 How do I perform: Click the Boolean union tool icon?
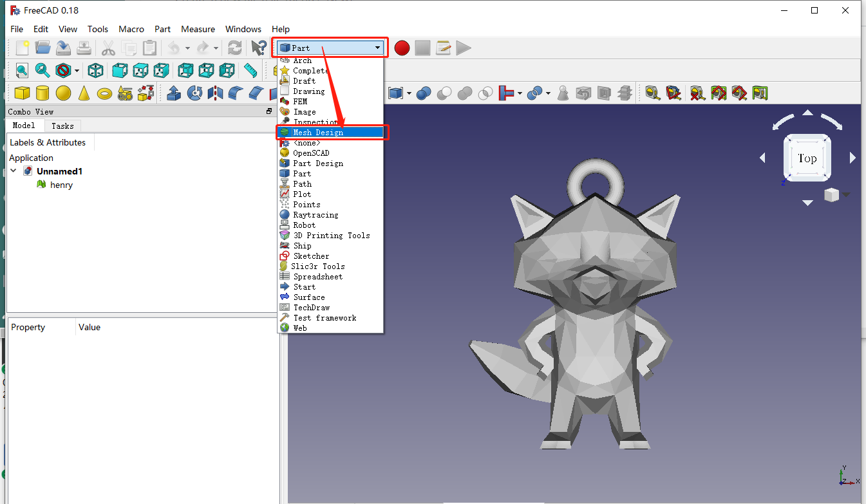coord(464,93)
